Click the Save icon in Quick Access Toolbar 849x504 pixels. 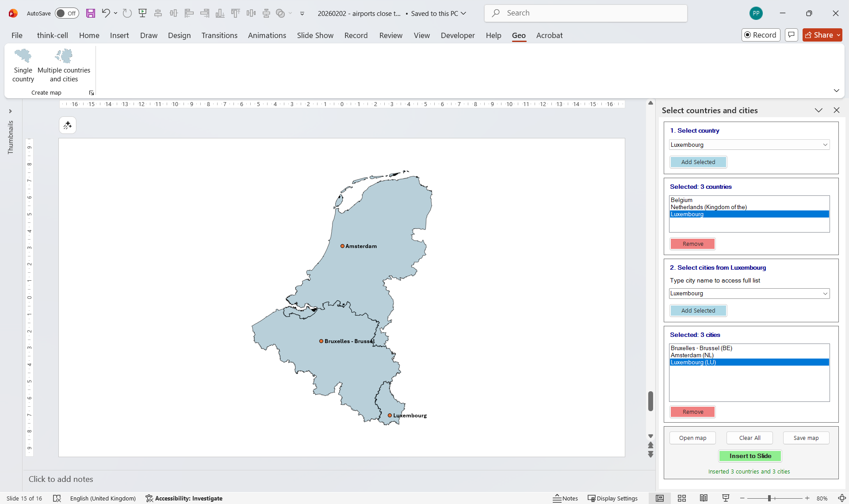coord(91,13)
